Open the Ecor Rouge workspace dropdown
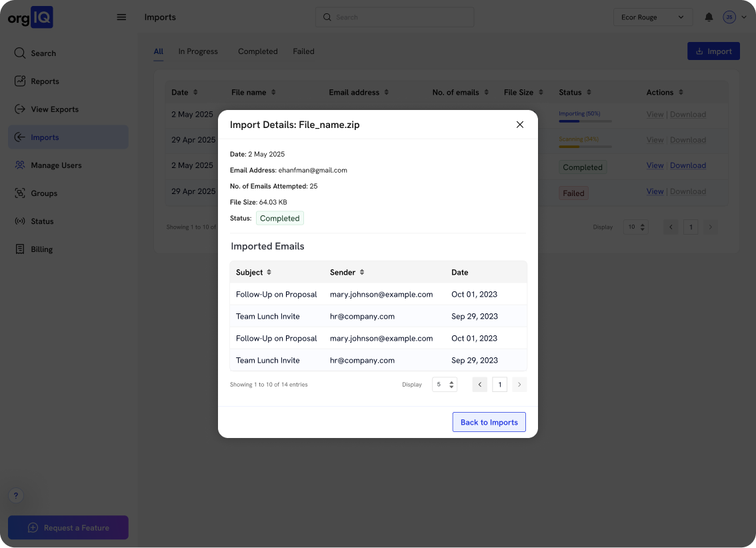The image size is (756, 548). tap(653, 17)
